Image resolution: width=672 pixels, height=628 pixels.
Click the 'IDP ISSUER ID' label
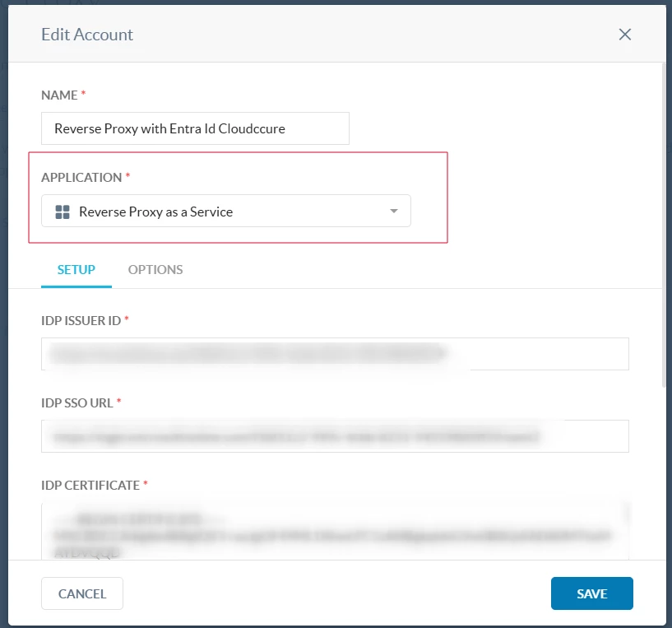point(81,320)
